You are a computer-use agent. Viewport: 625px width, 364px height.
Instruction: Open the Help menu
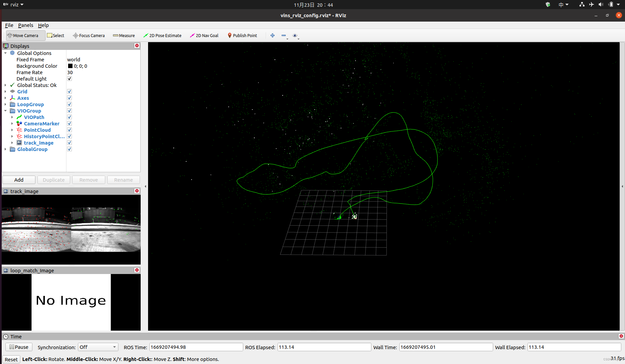tap(43, 25)
